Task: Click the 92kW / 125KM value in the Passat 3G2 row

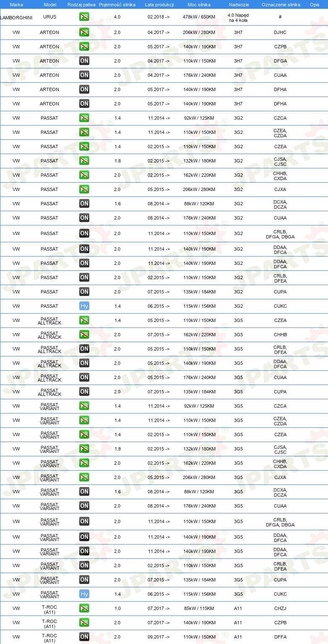Action: coord(200,118)
